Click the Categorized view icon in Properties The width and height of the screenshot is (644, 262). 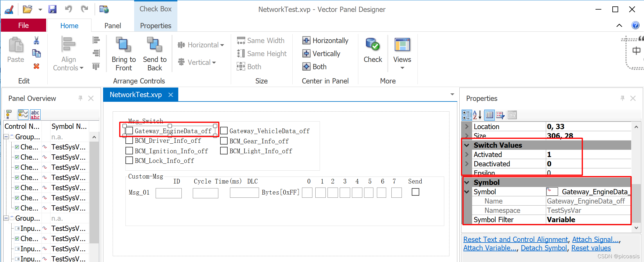click(467, 115)
